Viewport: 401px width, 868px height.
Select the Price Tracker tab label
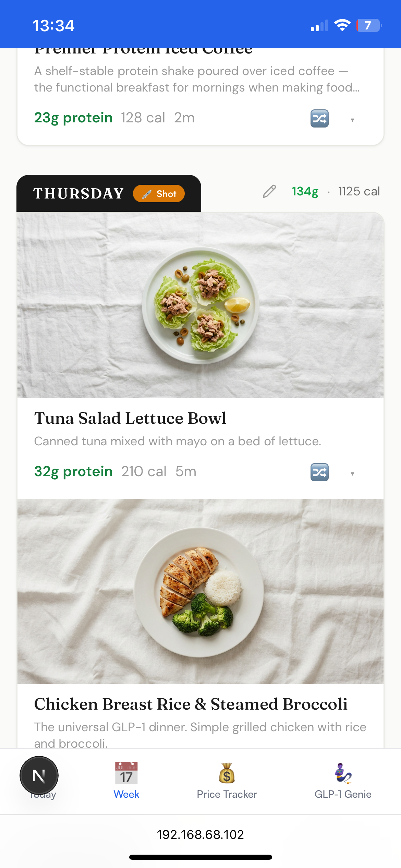[227, 794]
